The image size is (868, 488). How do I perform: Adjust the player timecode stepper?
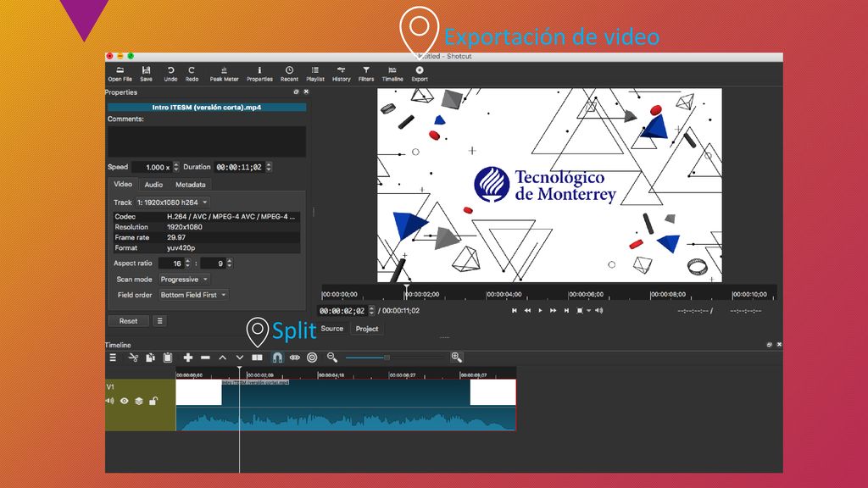click(371, 311)
